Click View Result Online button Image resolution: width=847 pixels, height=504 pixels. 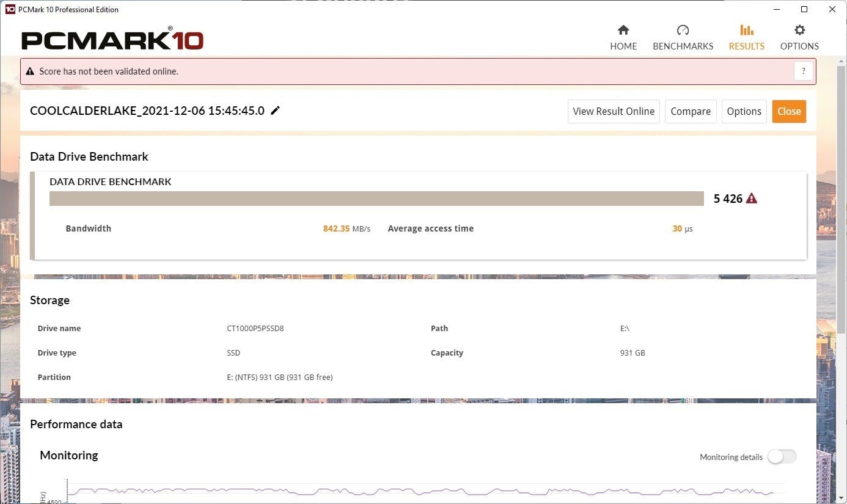pyautogui.click(x=614, y=111)
